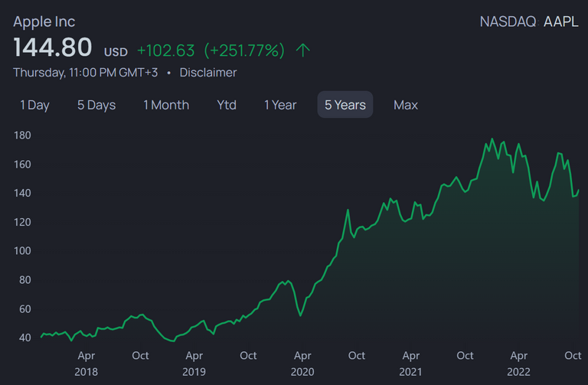The width and height of the screenshot is (588, 385).
Task: Click the NASDAQ exchange label
Action: pos(508,21)
